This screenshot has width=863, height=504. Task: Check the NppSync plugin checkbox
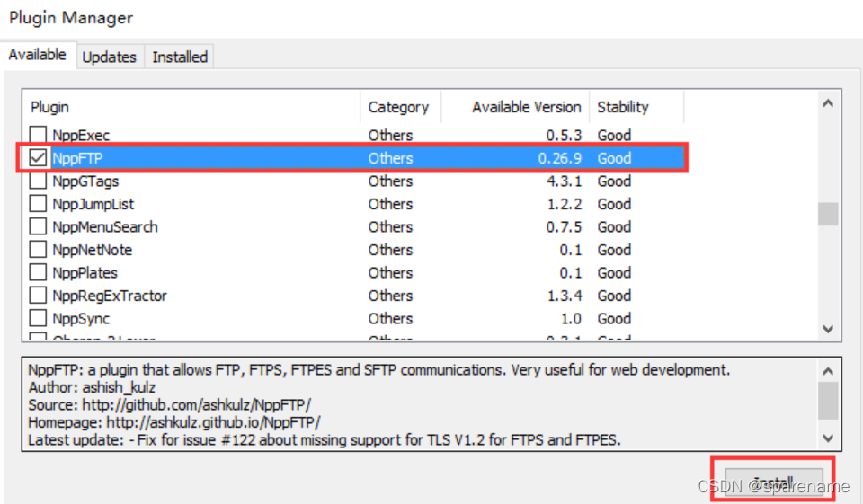tap(38, 318)
